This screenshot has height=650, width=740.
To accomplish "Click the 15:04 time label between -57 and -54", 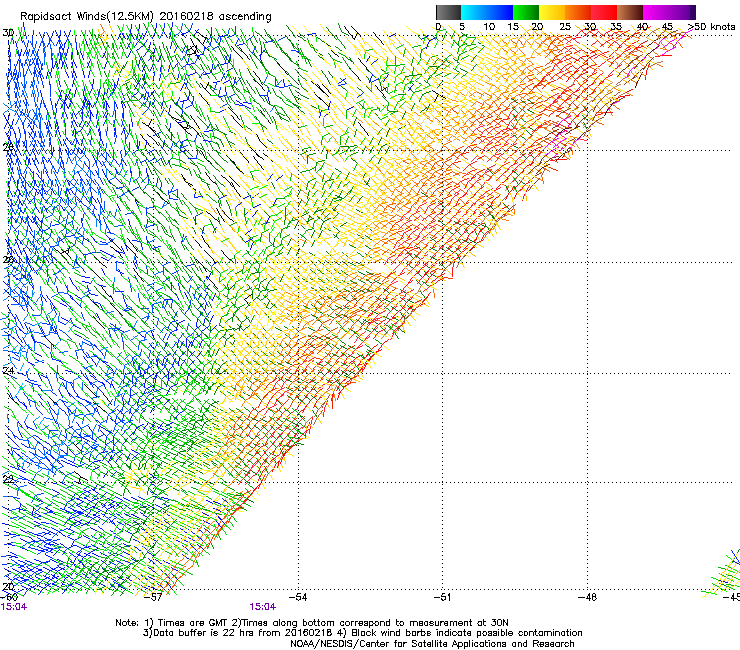I will 263,607.
